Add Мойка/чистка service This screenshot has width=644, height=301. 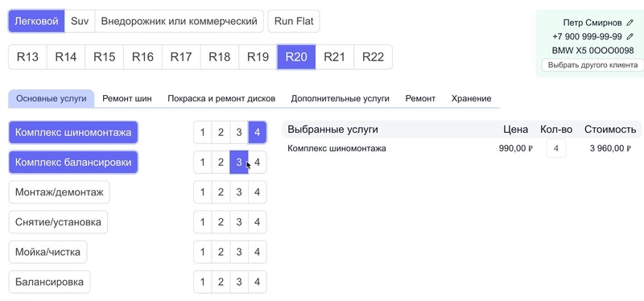coord(47,252)
